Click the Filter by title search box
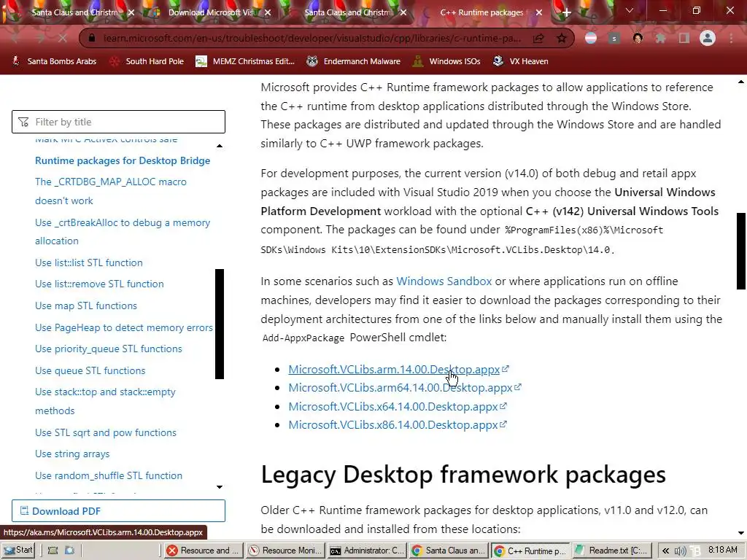 point(118,122)
